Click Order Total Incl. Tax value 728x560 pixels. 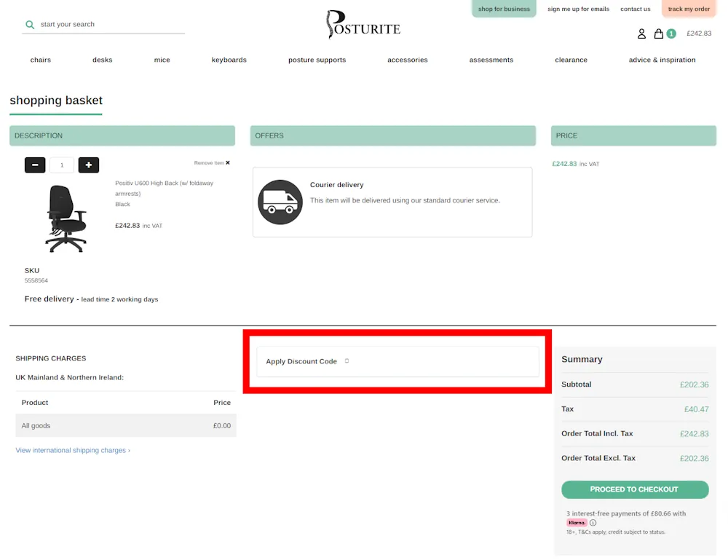click(694, 434)
